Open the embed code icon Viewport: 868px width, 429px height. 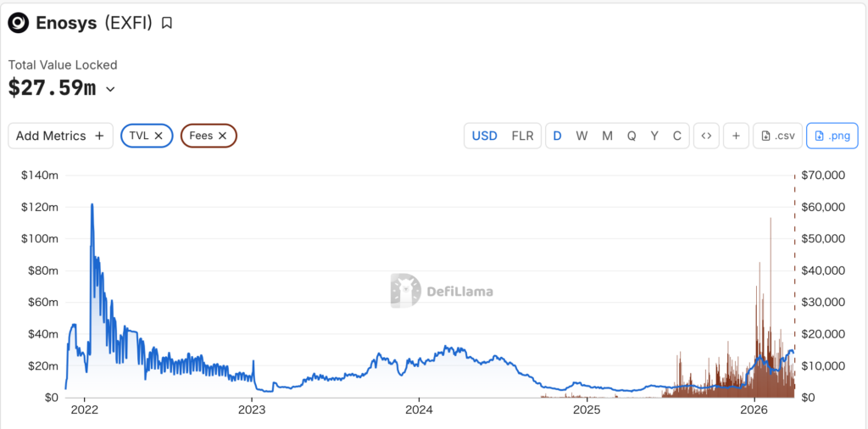tap(706, 136)
